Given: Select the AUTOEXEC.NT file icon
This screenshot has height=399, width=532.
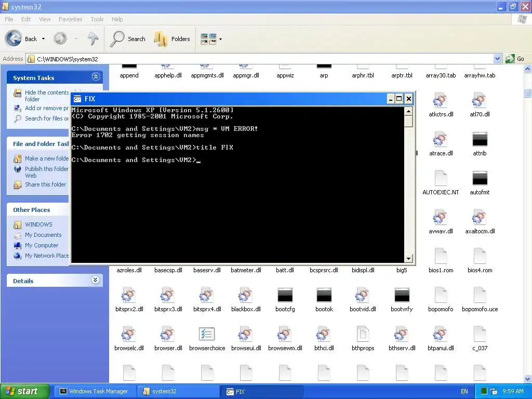Looking at the screenshot, I should pos(441,179).
